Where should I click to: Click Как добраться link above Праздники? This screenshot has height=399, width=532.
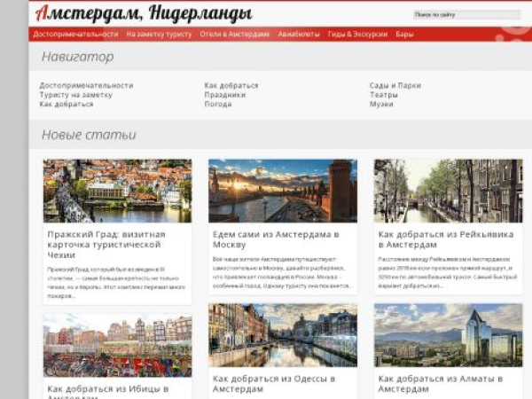pos(231,85)
